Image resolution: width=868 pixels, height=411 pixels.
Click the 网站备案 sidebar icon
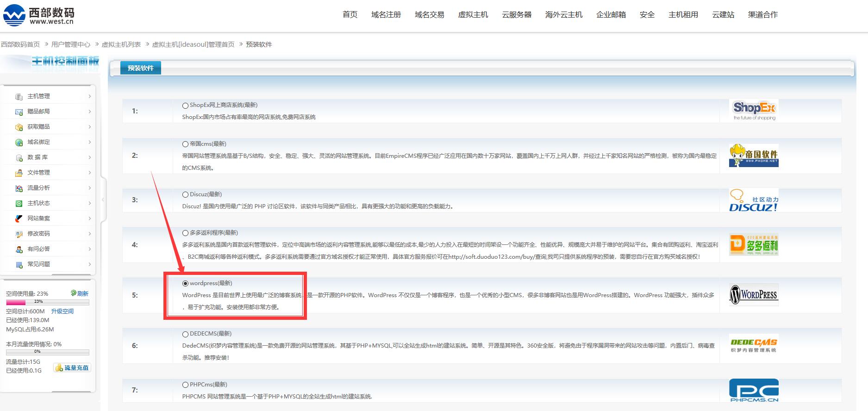click(19, 218)
